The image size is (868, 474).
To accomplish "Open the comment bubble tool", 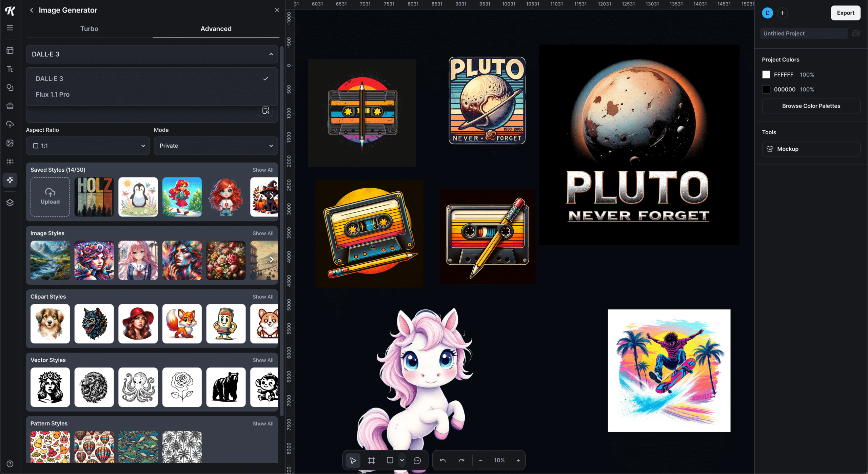I will [x=417, y=460].
